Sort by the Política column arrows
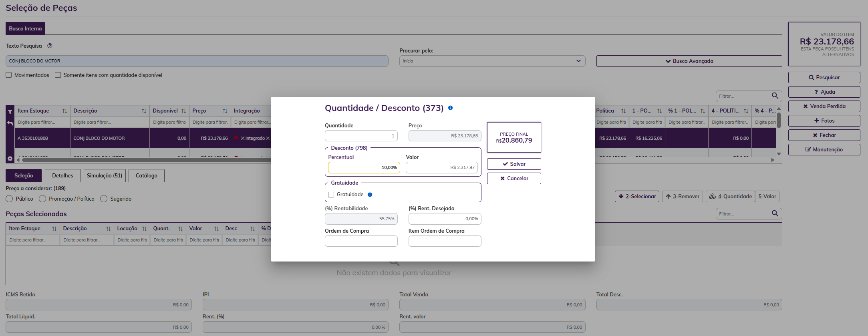The image size is (868, 336). [x=623, y=111]
